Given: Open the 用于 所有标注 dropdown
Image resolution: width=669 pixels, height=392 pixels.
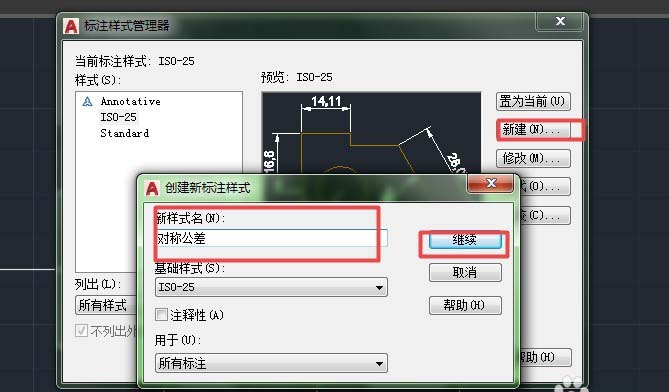Looking at the screenshot, I should click(271, 363).
